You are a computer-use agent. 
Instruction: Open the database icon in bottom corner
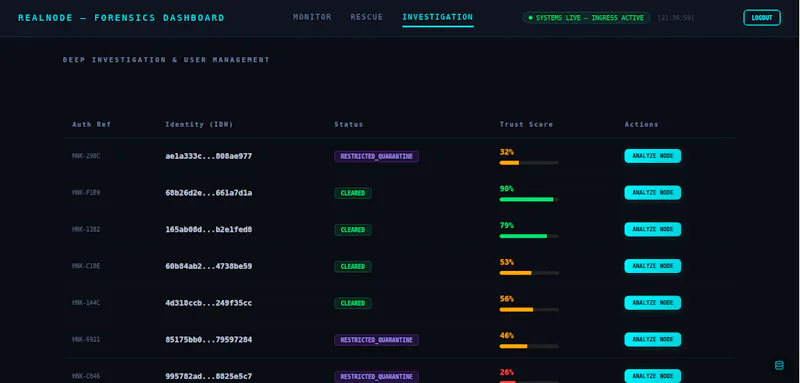(779, 365)
